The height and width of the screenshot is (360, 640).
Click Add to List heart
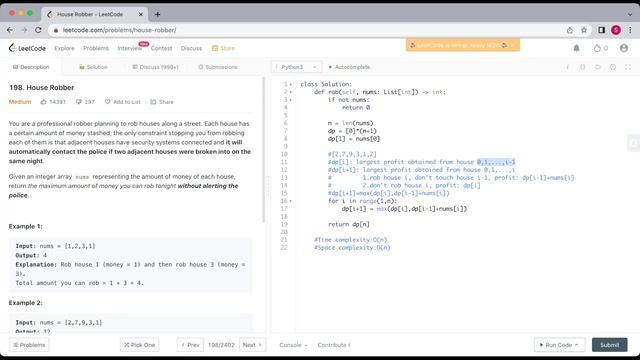pos(122,102)
